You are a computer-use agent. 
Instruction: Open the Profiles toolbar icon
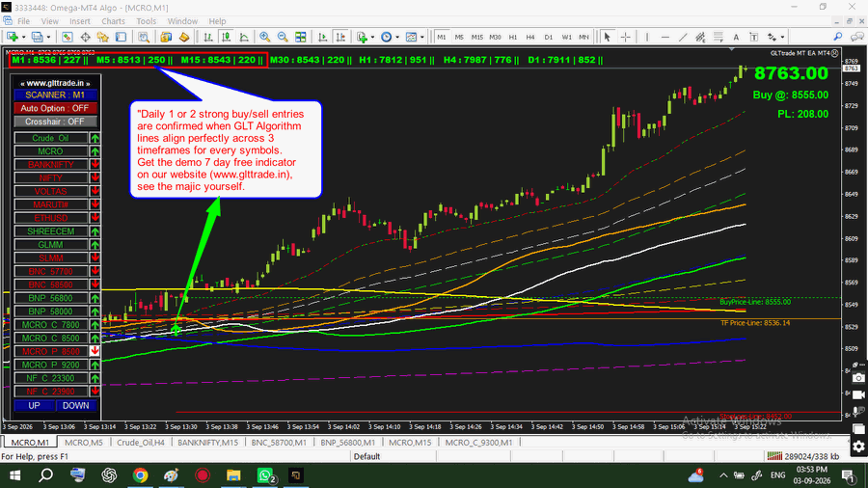[37, 37]
